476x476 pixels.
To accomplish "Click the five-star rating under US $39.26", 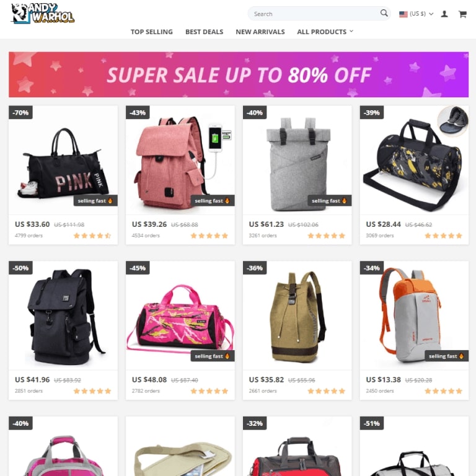I will point(209,236).
